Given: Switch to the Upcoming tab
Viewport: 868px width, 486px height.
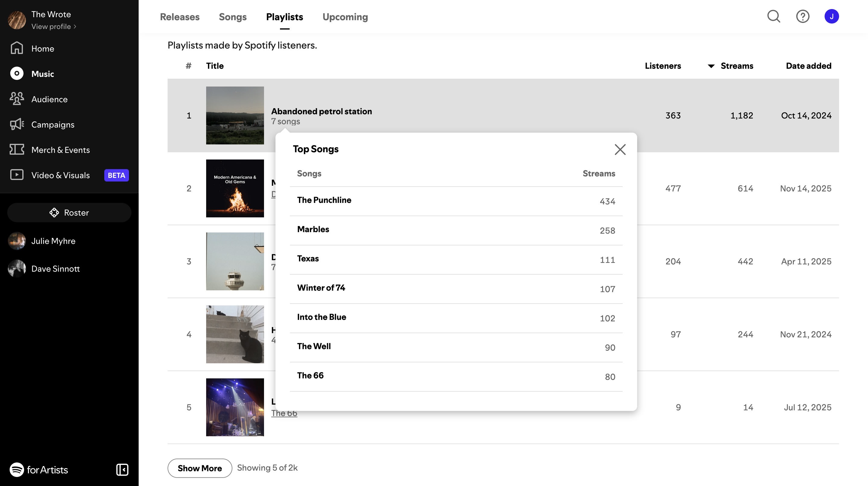Looking at the screenshot, I should [345, 17].
